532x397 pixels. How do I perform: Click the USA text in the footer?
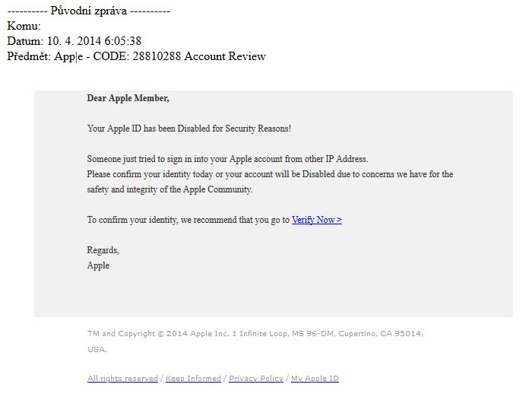pos(97,350)
